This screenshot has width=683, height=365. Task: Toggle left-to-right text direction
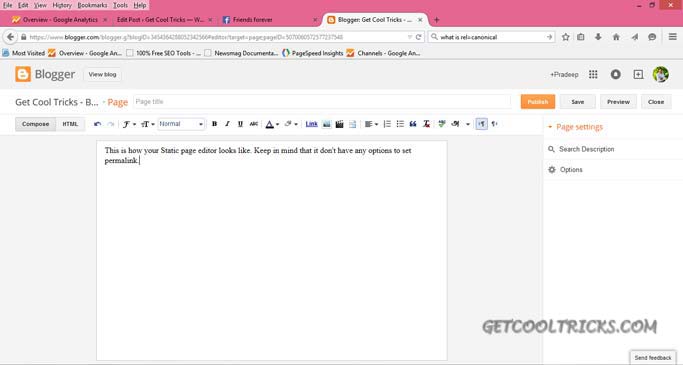tap(481, 124)
